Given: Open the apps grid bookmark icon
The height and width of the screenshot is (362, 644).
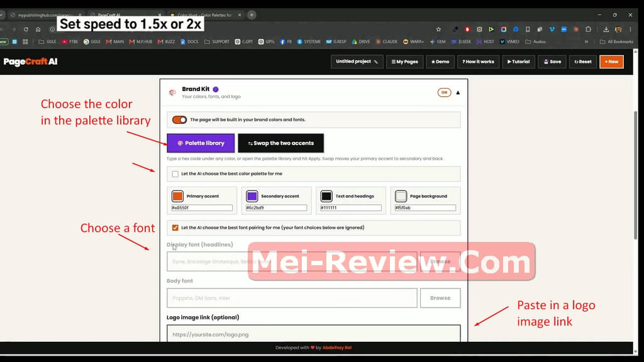Looking at the screenshot, I should pyautogui.click(x=25, y=41).
